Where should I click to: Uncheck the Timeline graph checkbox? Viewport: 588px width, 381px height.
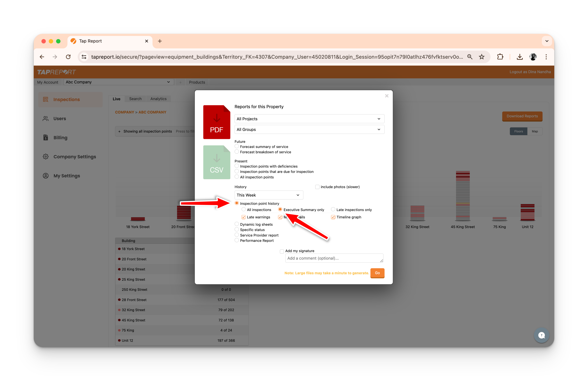(x=333, y=217)
